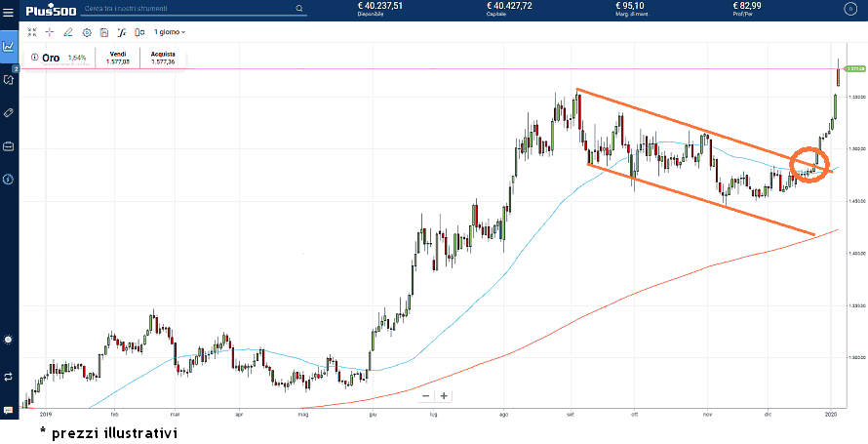The width and height of the screenshot is (868, 444).
Task: Open the chart view in sidebar
Action: click(x=9, y=46)
